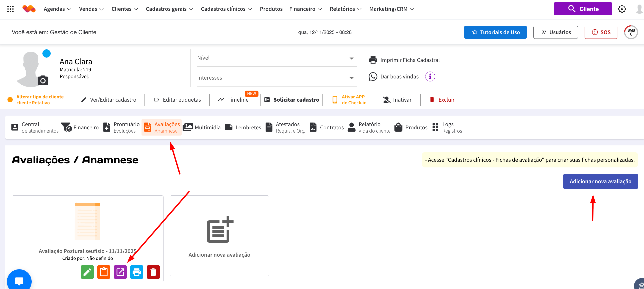Viewport: 644px width, 289px height.
Task: Expand the Nível dropdown
Action: tap(277, 58)
